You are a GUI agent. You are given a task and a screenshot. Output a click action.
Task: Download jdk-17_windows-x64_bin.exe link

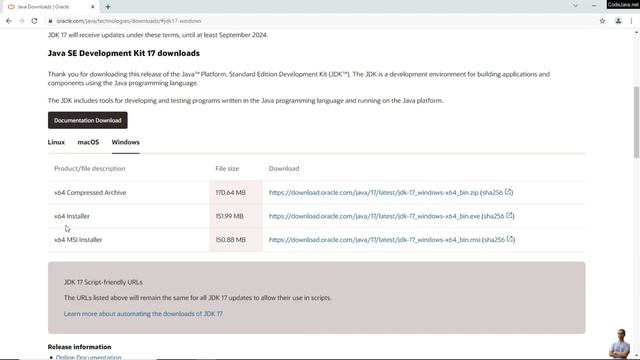tap(374, 216)
